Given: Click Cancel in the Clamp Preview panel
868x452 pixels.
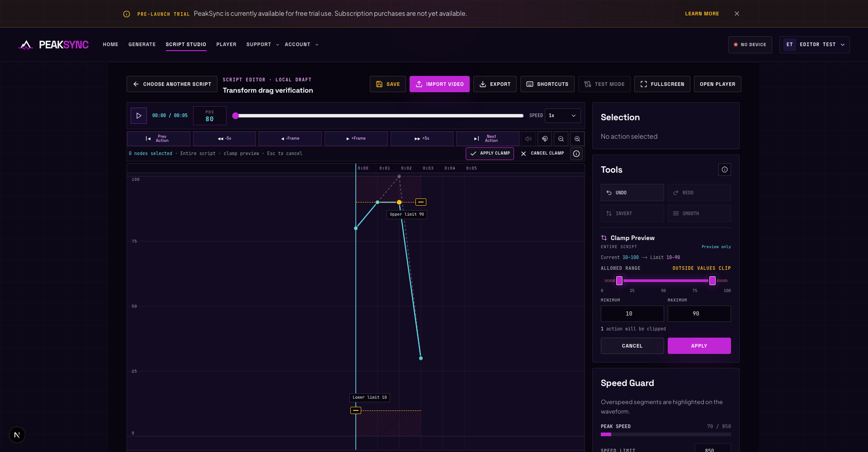Looking at the screenshot, I should point(632,346).
